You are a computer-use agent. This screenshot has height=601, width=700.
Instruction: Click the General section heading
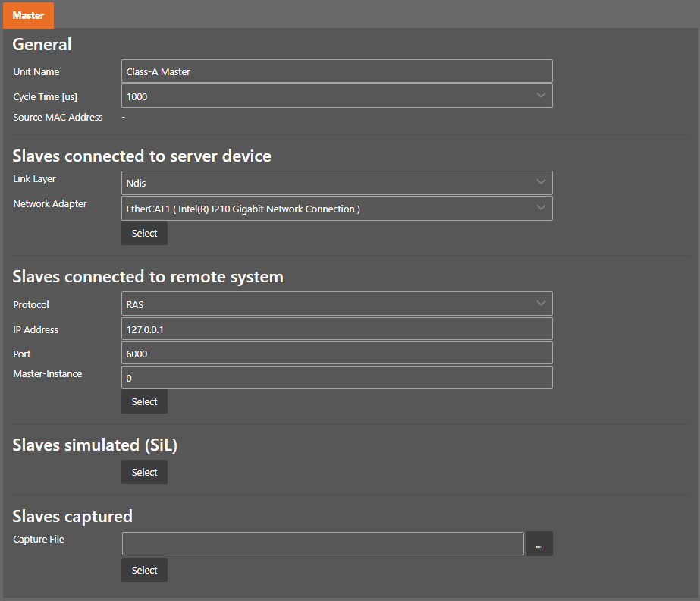(42, 45)
